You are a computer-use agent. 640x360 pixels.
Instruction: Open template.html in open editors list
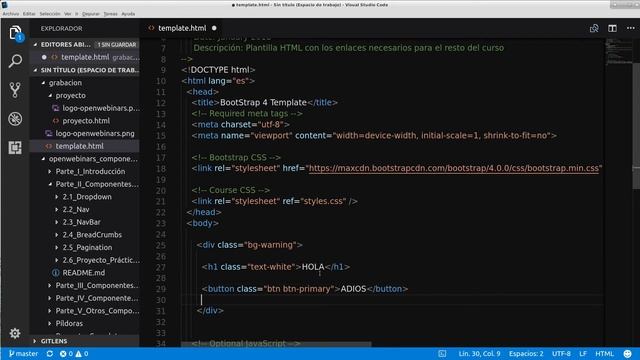coord(85,57)
